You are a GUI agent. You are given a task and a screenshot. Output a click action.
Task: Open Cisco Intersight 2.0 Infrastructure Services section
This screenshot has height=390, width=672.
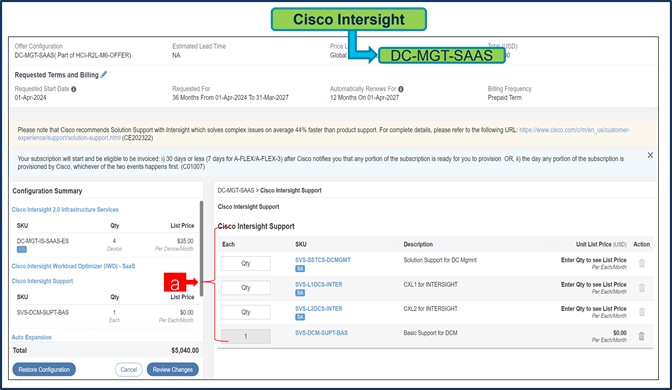tap(65, 210)
